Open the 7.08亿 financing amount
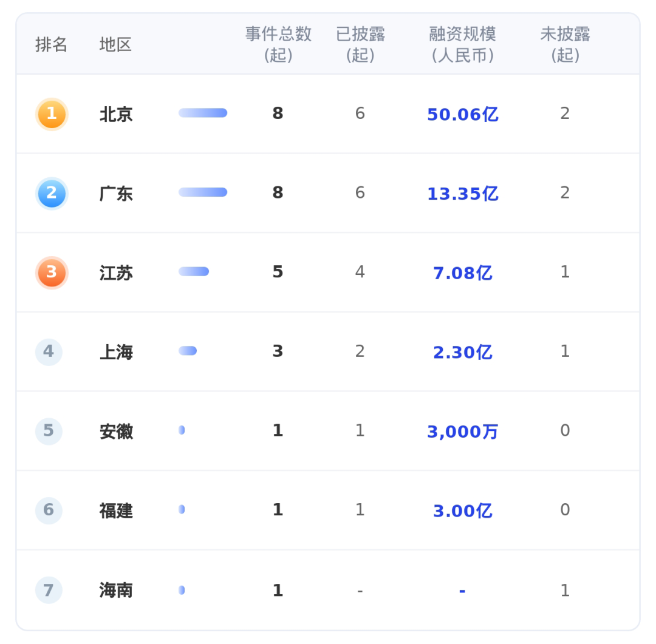 (x=463, y=273)
